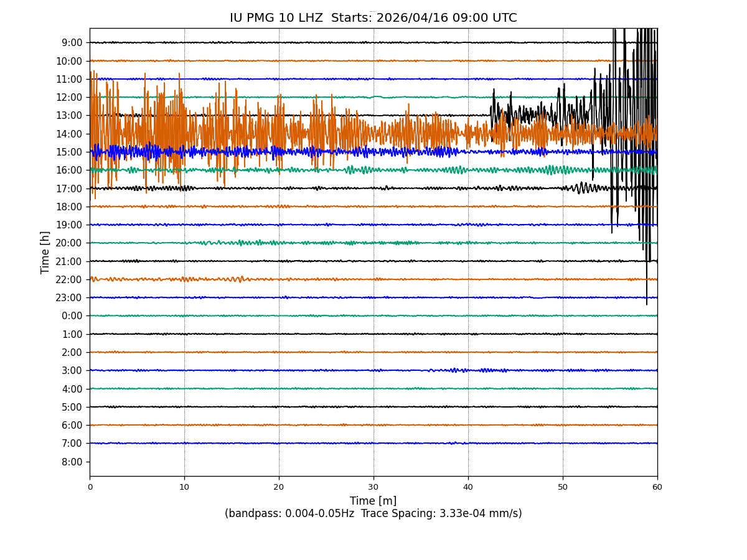Click the 30 minute tick on x-axis
The height and width of the screenshot is (560, 747).
coord(374,487)
